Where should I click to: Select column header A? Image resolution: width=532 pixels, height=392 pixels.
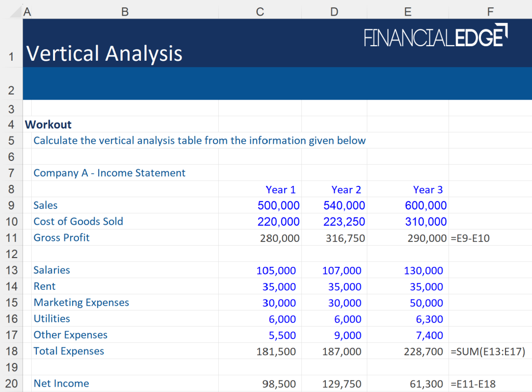[x=27, y=11]
